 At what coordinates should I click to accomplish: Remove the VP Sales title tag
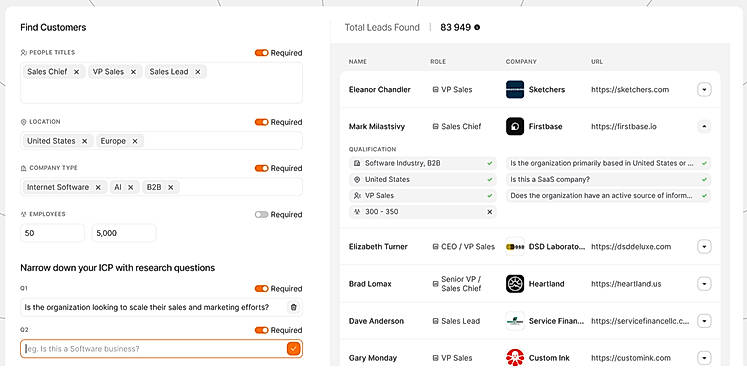pos(133,72)
